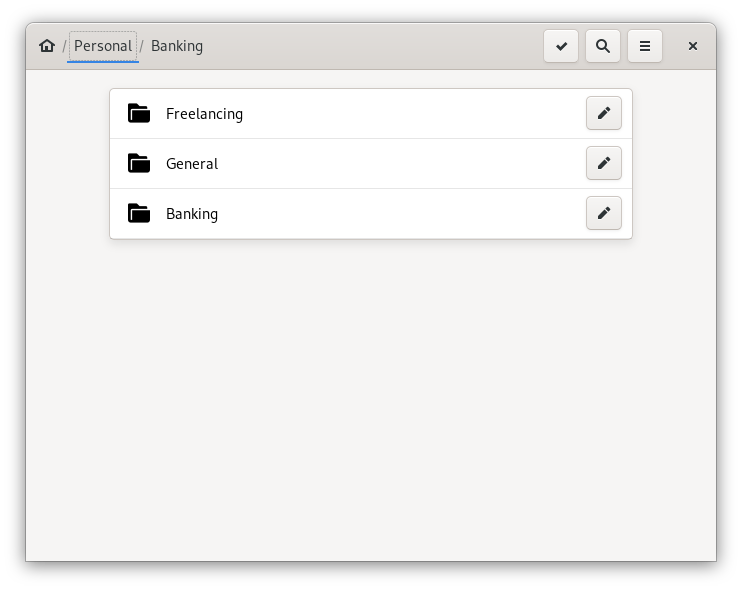742x590 pixels.
Task: Open the Personal breadcrumb
Action: click(103, 46)
